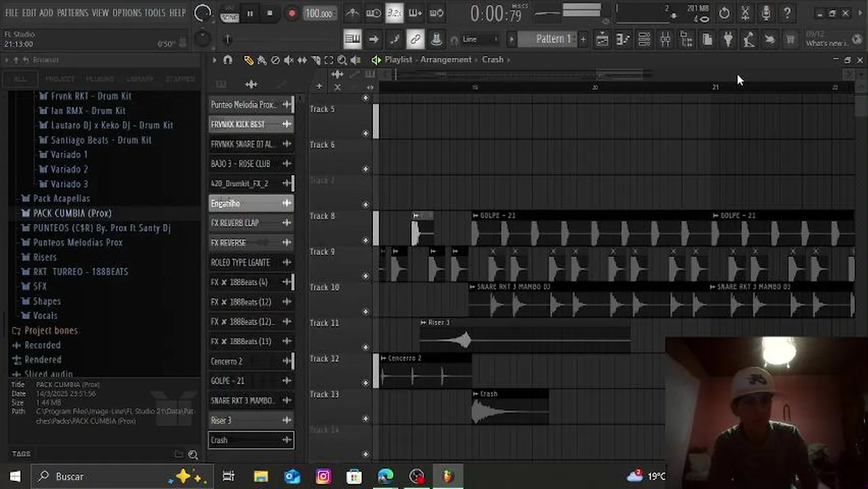Open Instagram from the Windows taskbar
The height and width of the screenshot is (489, 868).
pyautogui.click(x=323, y=477)
